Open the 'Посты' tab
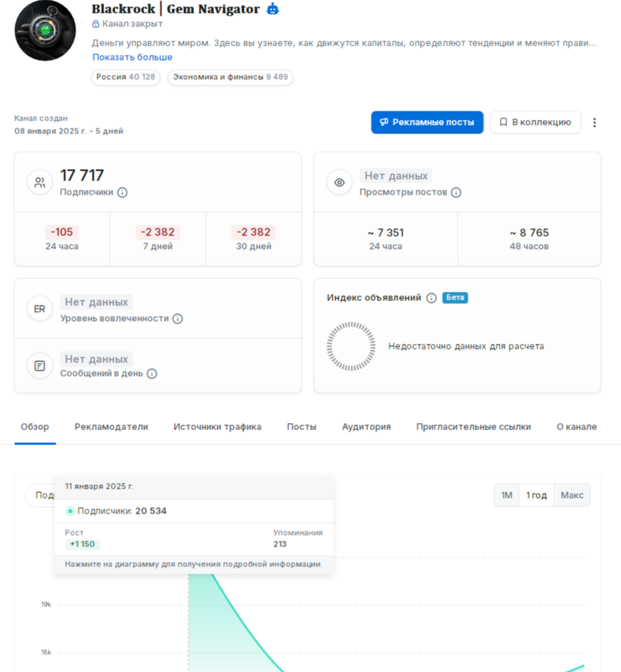 coord(302,427)
